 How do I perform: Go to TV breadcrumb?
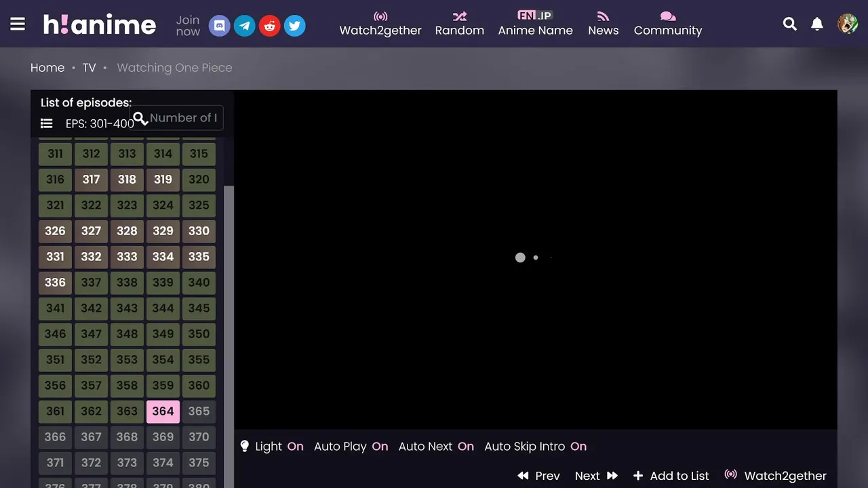tap(90, 68)
